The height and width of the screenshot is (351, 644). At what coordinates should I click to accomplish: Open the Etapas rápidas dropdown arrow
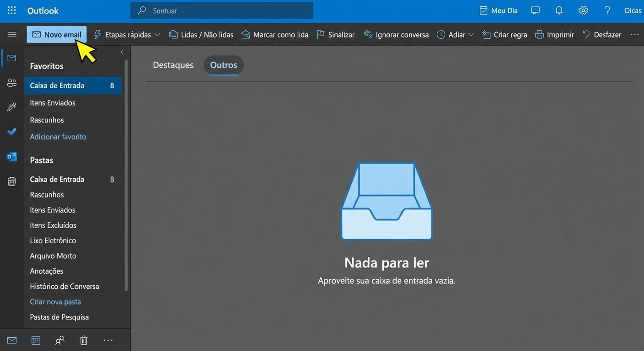coord(157,34)
